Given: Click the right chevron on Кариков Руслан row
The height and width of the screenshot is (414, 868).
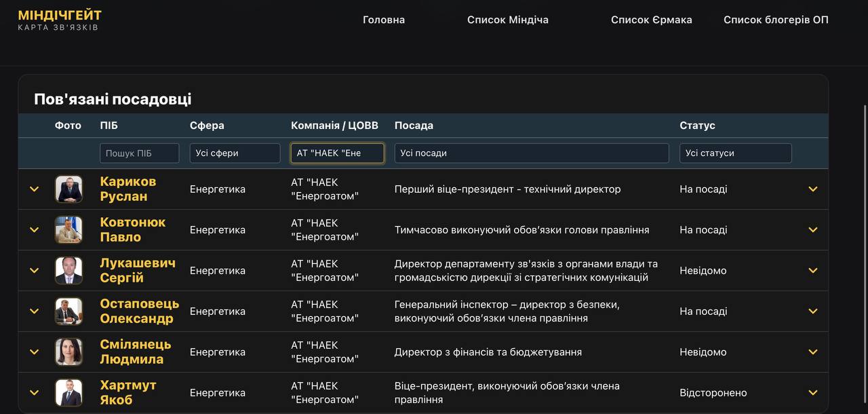Looking at the screenshot, I should click(x=813, y=189).
